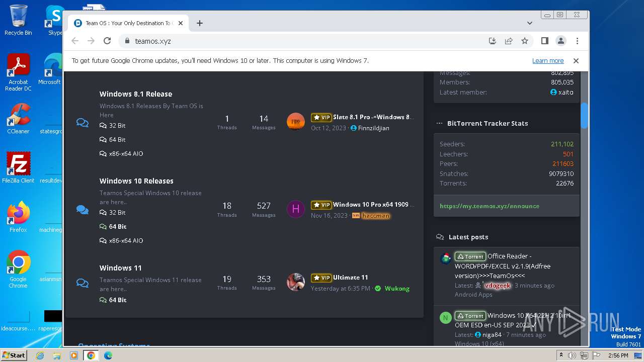This screenshot has width=644, height=362.
Task: Open the Latest posts heading
Action: [x=468, y=237]
